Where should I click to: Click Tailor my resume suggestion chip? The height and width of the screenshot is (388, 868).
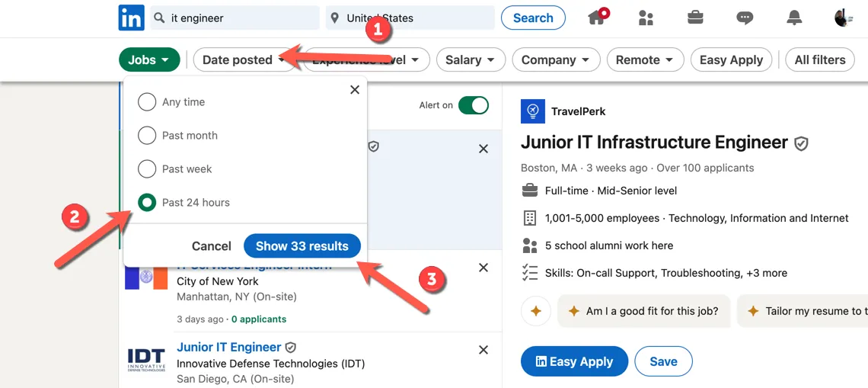pyautogui.click(x=803, y=311)
